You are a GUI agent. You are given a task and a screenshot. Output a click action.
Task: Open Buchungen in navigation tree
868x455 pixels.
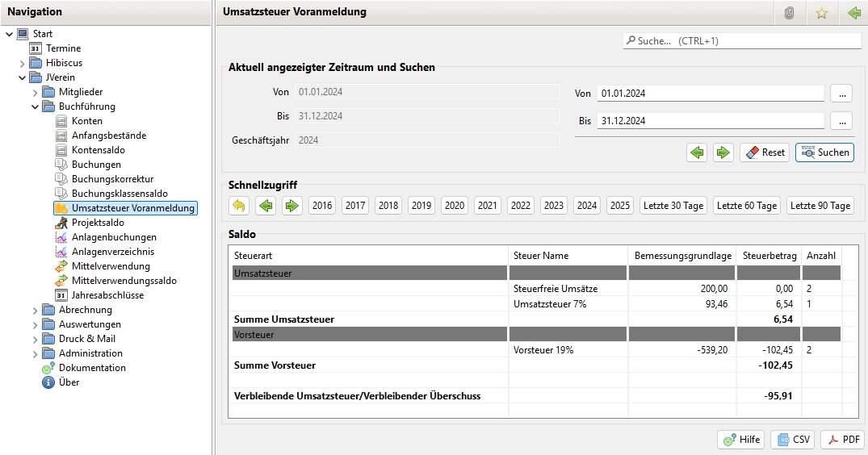(96, 165)
